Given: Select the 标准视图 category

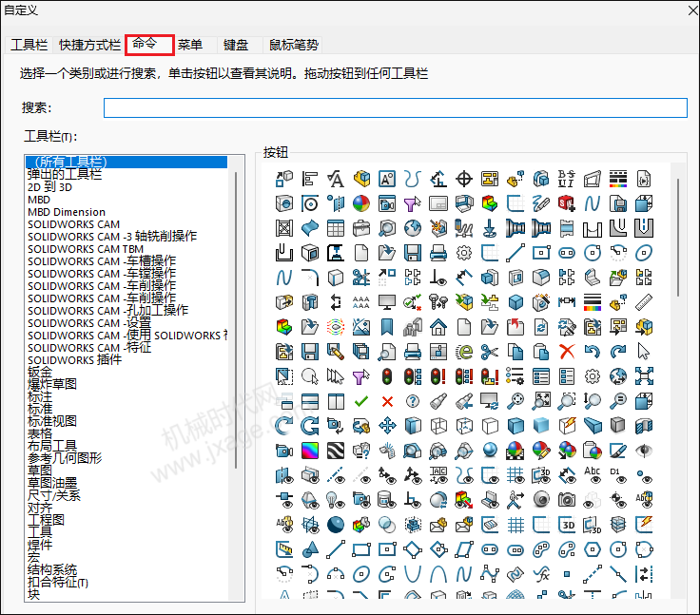Looking at the screenshot, I should tap(51, 421).
